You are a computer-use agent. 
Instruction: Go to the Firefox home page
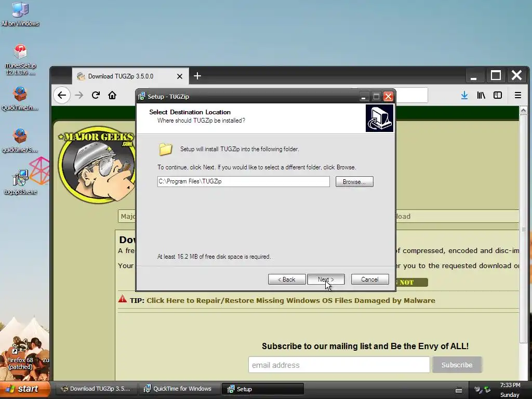[112, 96]
